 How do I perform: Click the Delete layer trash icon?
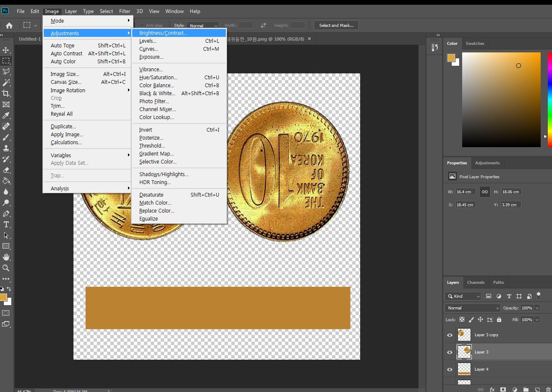(x=548, y=389)
